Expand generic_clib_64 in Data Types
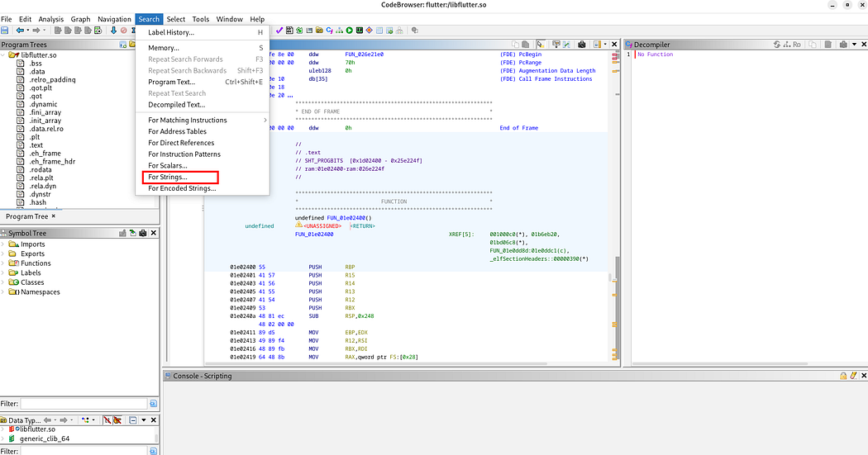The height and width of the screenshot is (455, 868). coord(3,438)
